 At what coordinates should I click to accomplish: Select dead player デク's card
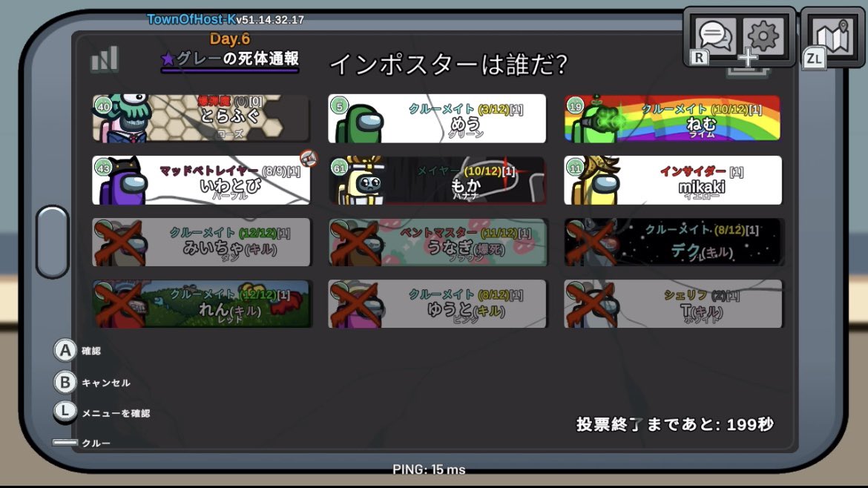pos(673,242)
